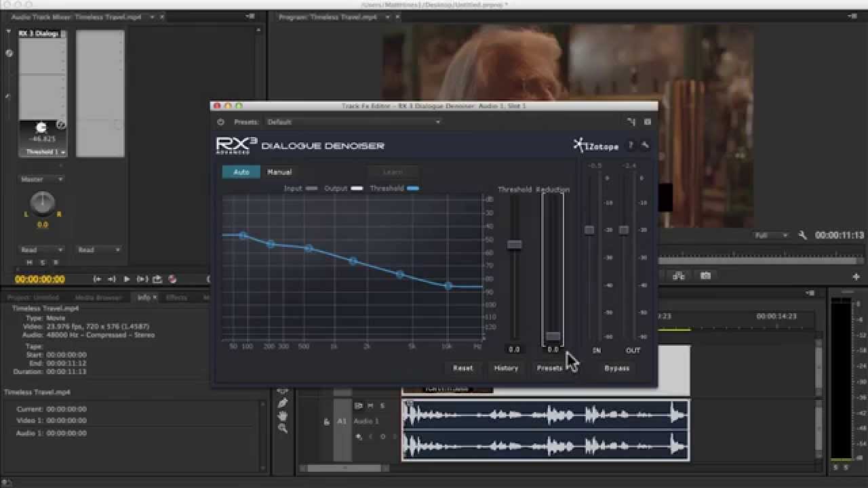
Task: Toggle Mute on mixer track
Action: tap(29, 262)
